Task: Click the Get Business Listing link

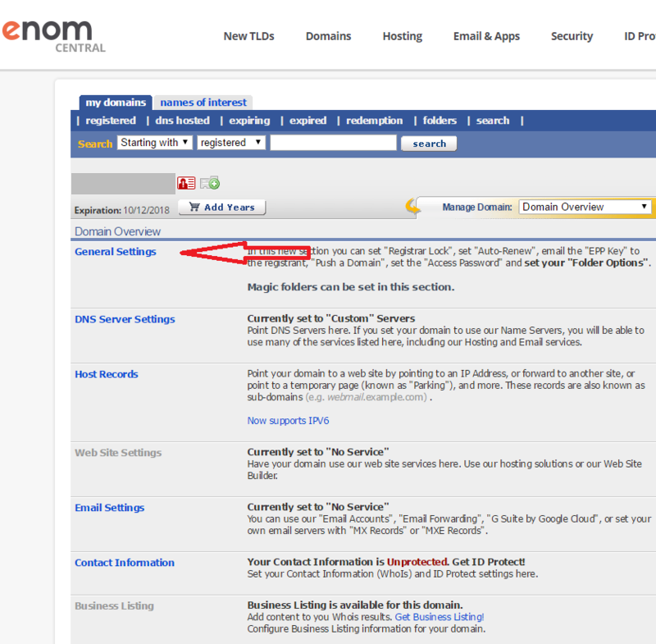Action: click(440, 617)
